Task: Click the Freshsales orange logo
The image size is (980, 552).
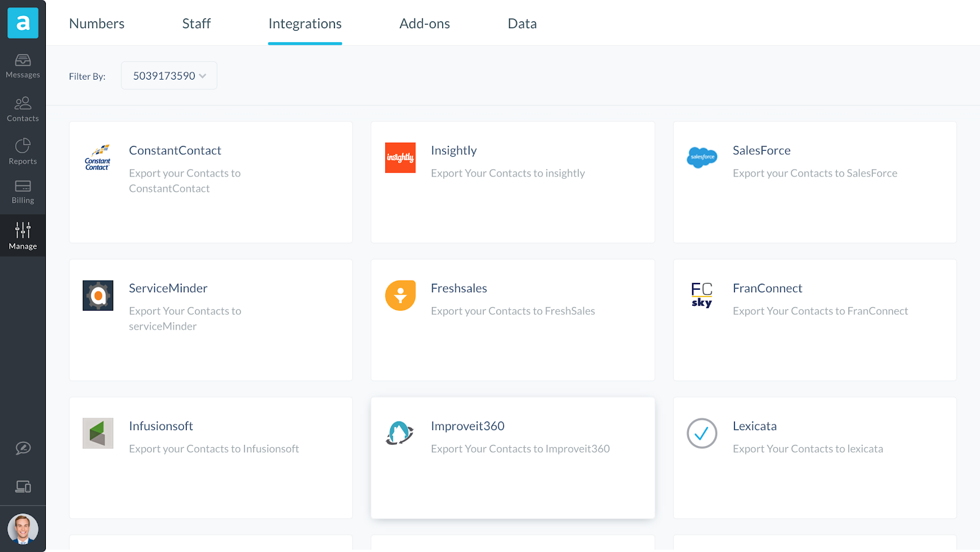Action: pos(401,295)
